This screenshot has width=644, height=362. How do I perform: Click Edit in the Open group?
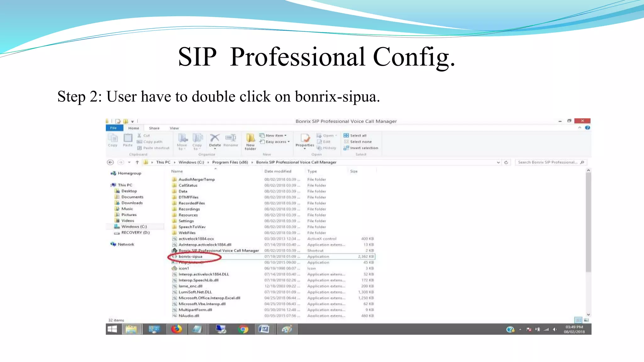coord(324,142)
